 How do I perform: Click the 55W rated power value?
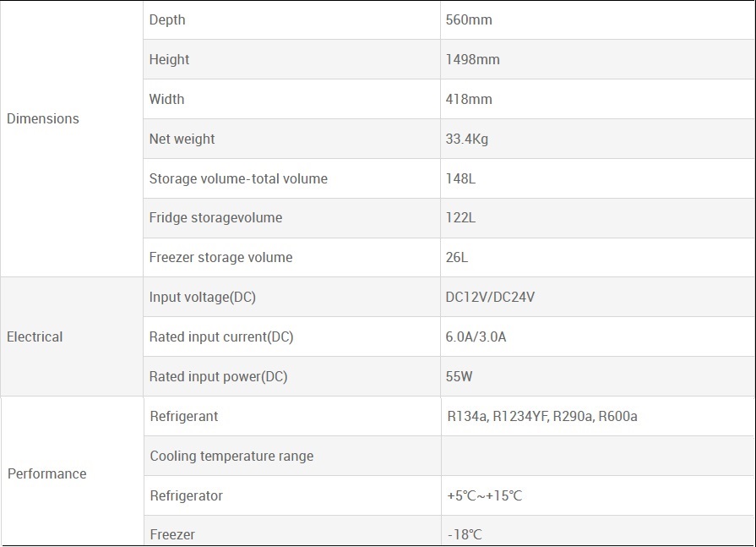point(460,377)
